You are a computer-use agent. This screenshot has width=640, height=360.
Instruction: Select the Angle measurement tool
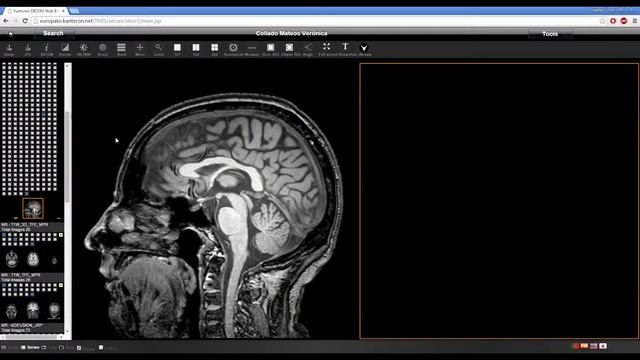(308, 49)
